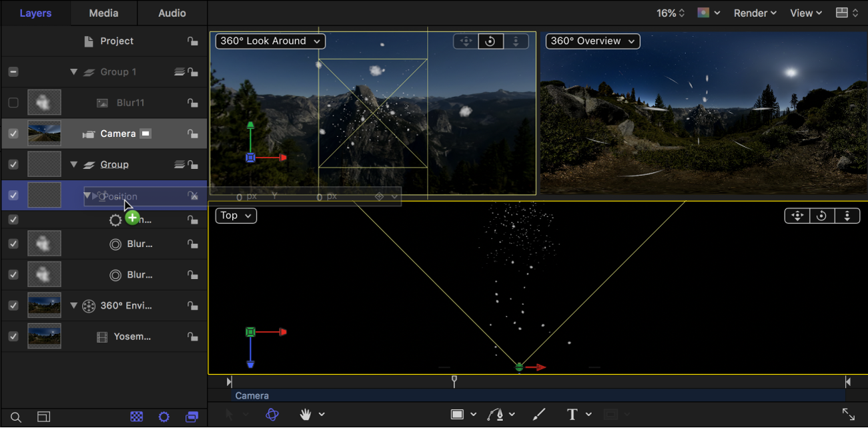Choose the Text tool
The width and height of the screenshot is (868, 428).
(572, 415)
